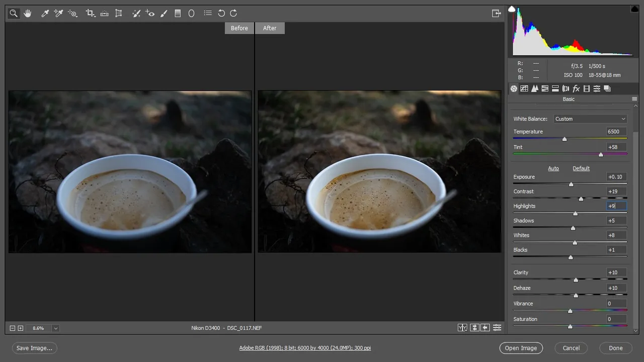644x362 pixels.
Task: Select the Transform tool
Action: pyautogui.click(x=119, y=14)
